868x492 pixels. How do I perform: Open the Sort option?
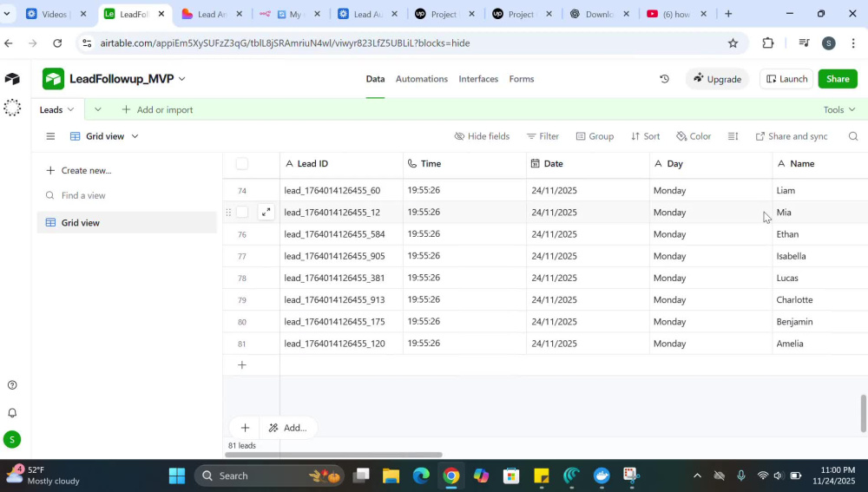pos(645,136)
